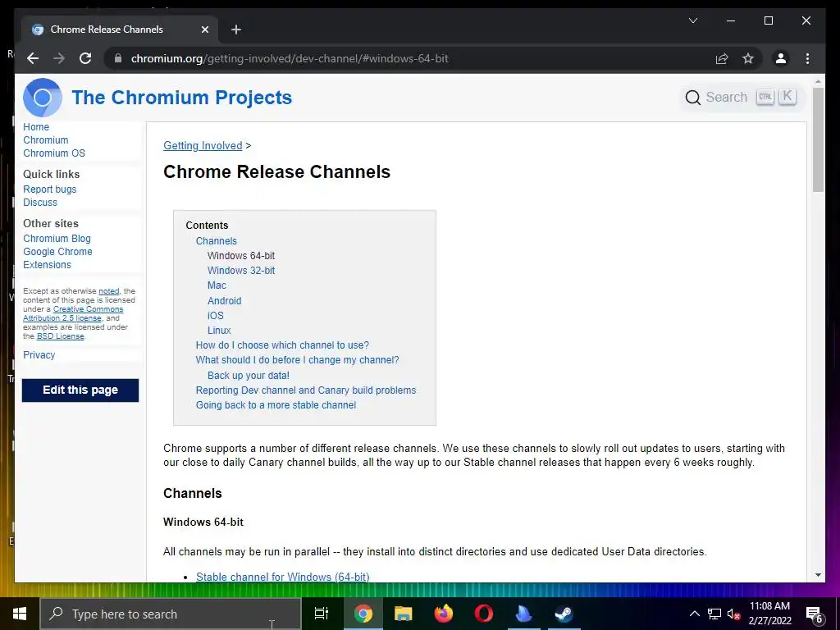Click the Edit this page button
The image size is (840, 630).
point(80,390)
